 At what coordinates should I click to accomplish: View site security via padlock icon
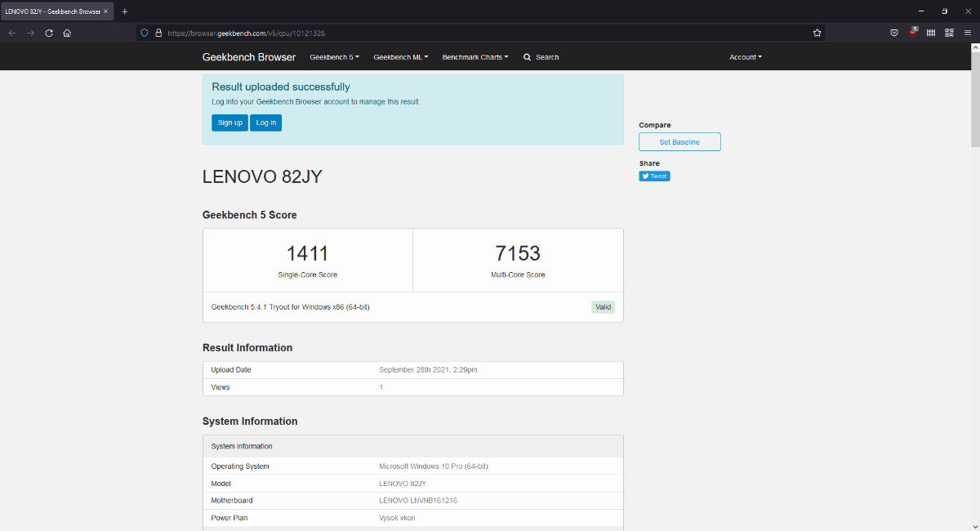158,33
